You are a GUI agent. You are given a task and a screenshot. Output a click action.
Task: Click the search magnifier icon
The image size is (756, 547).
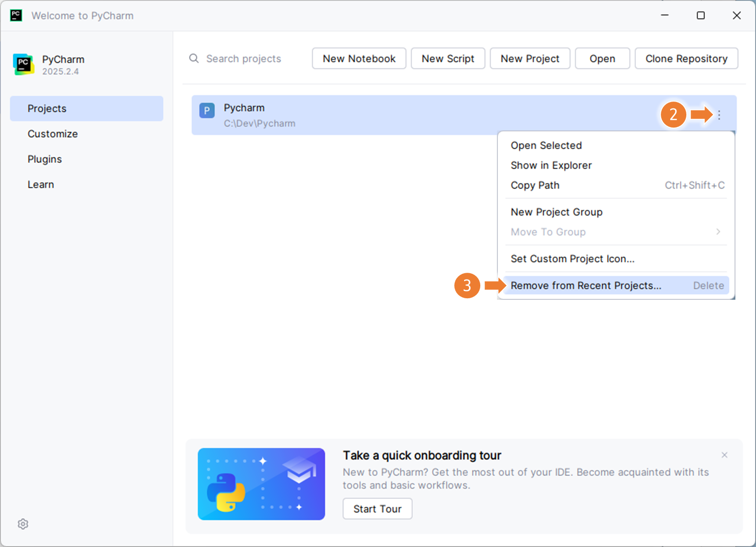194,58
